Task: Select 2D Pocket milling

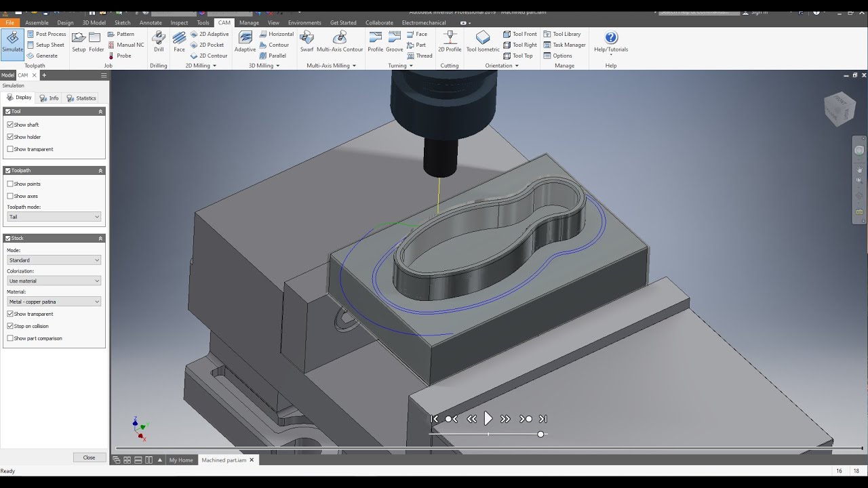Action: [207, 45]
